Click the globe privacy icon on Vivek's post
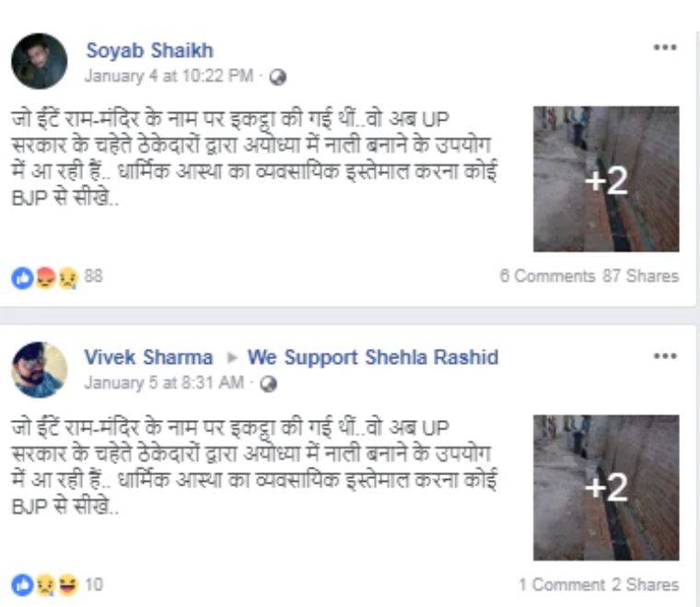700x607 pixels. click(268, 384)
